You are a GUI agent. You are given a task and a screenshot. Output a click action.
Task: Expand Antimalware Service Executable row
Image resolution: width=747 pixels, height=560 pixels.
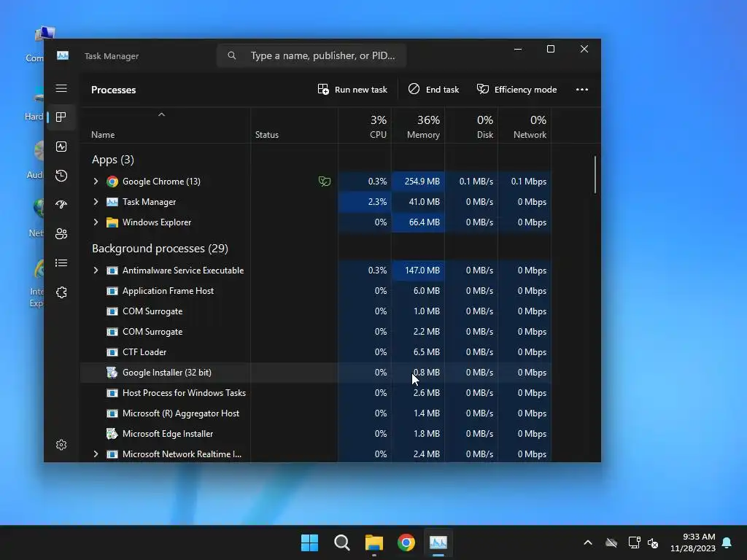pyautogui.click(x=96, y=271)
